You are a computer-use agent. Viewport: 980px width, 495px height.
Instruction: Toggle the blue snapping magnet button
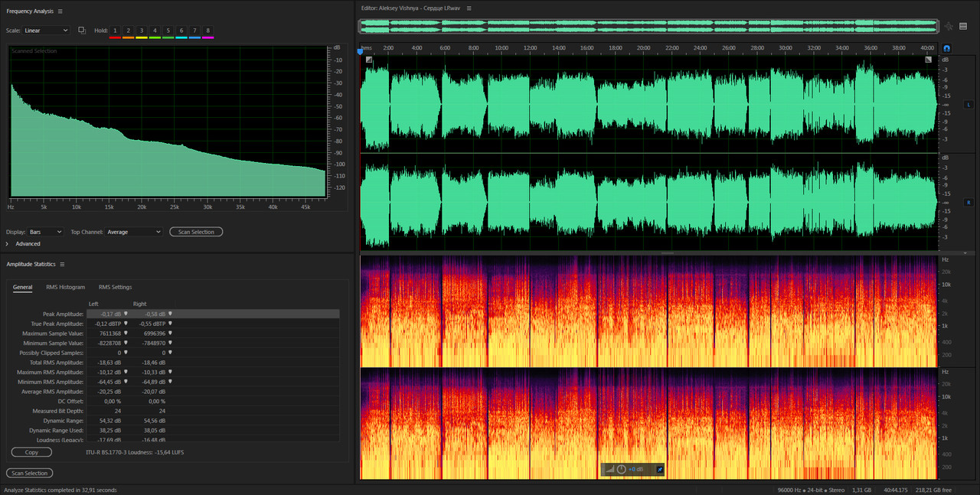click(946, 48)
